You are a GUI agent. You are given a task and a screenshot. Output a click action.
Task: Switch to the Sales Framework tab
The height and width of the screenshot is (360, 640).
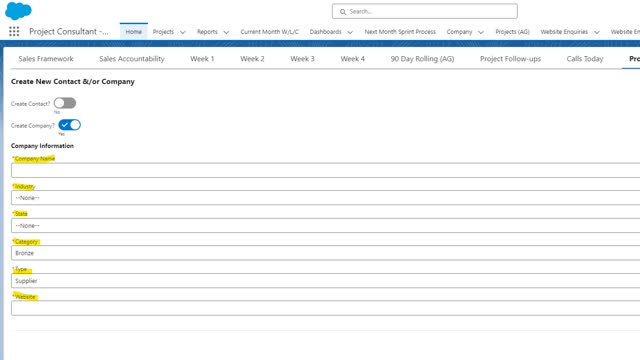[46, 59]
